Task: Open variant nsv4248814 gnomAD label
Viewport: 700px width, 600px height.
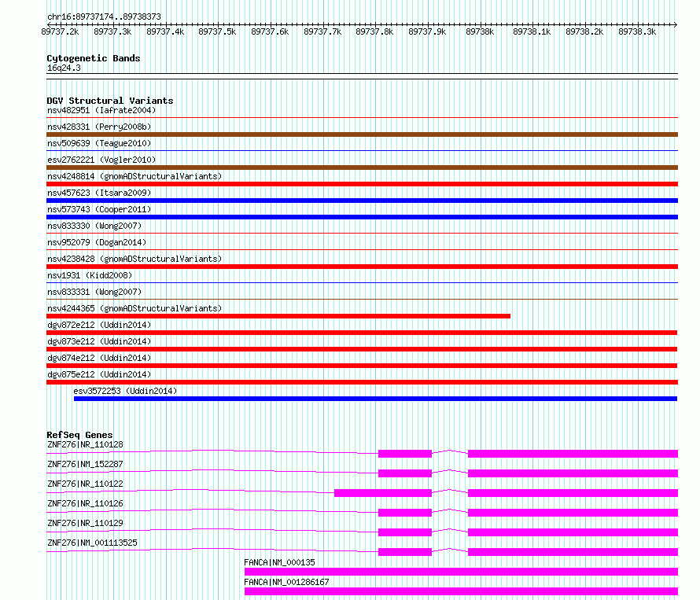Action: tap(134, 176)
